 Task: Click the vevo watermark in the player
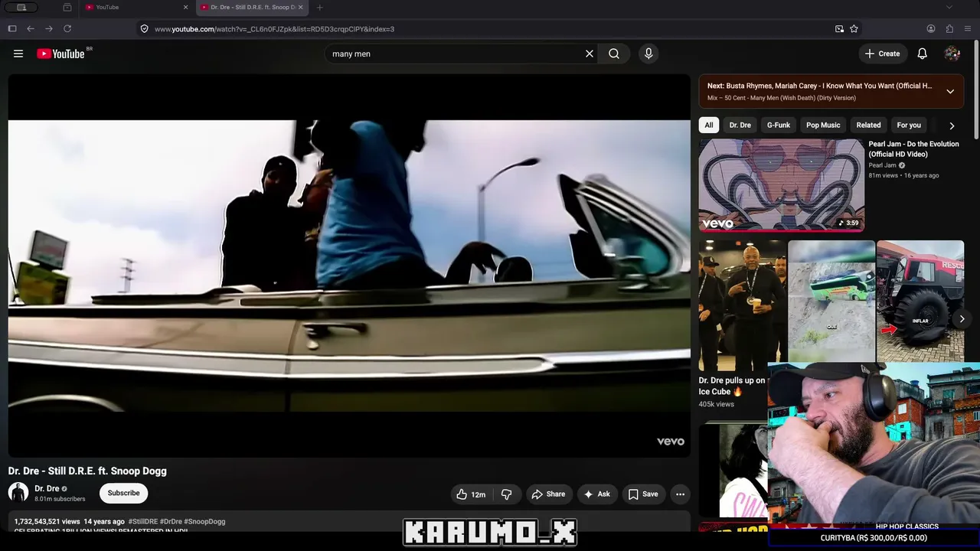pos(671,442)
